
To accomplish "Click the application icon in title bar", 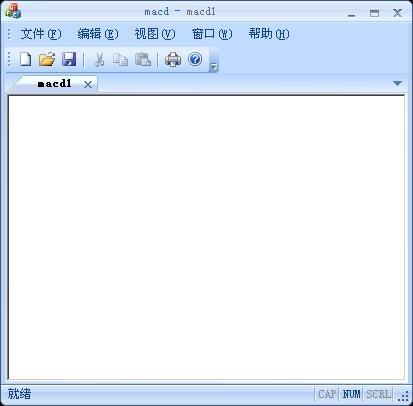I will (x=13, y=11).
